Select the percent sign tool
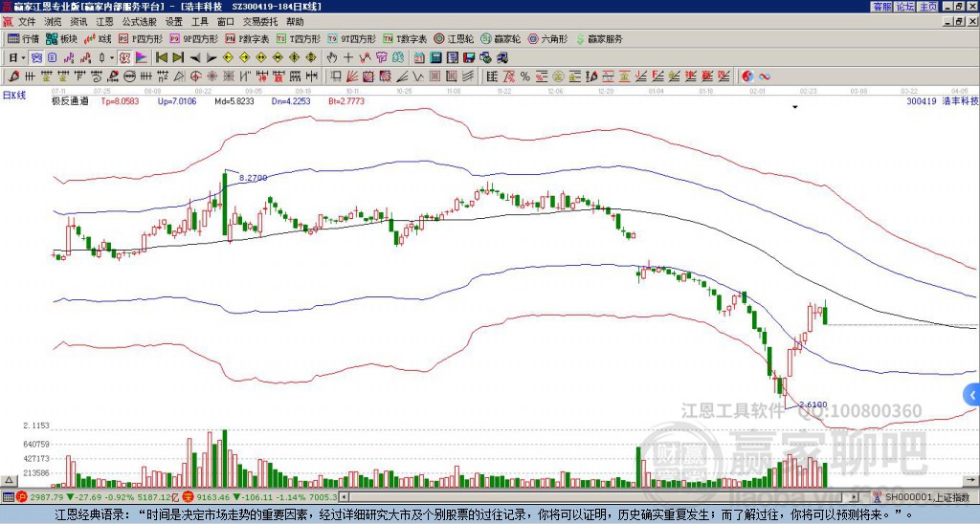Screen dimensions: 980x524 (x=525, y=76)
